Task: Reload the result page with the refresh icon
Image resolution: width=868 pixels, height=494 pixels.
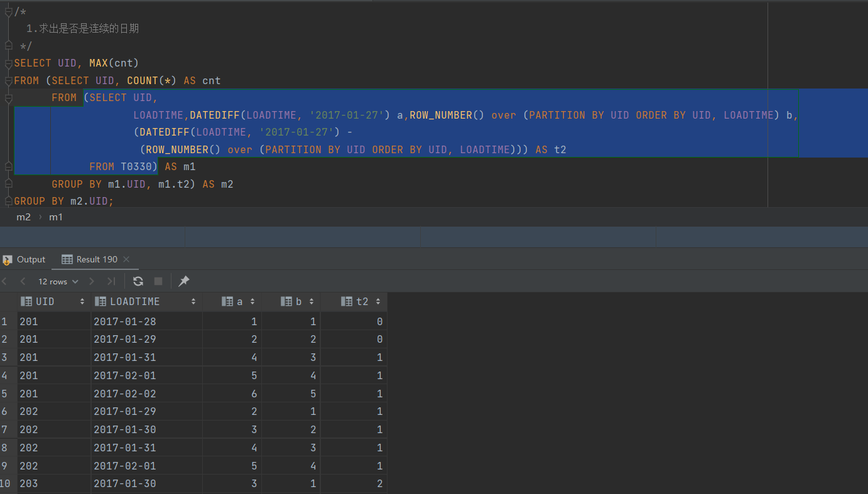Action: [138, 281]
